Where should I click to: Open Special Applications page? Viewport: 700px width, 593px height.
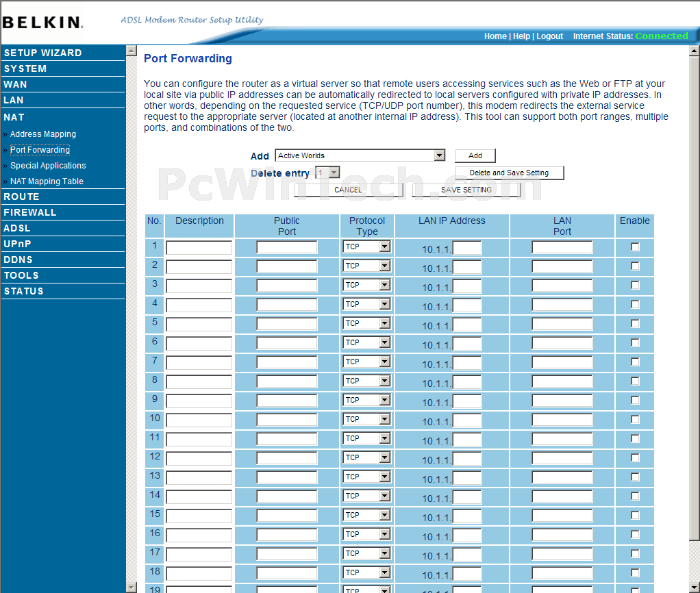click(48, 166)
